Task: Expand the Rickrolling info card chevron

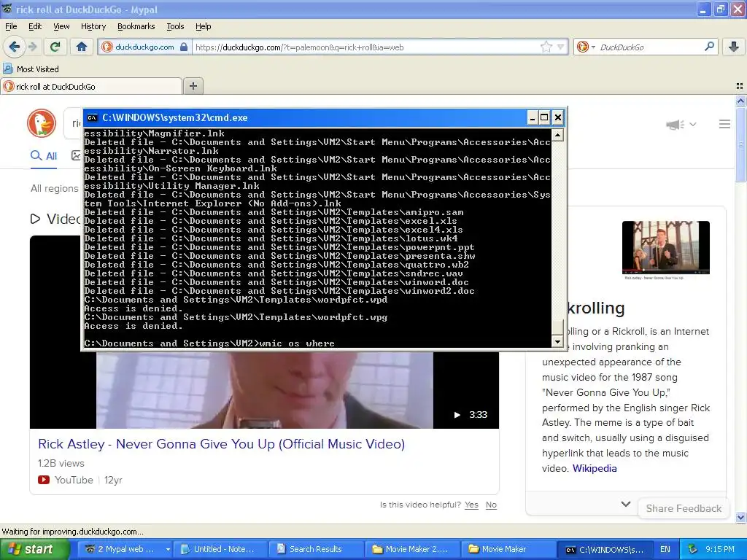Action: tap(626, 504)
